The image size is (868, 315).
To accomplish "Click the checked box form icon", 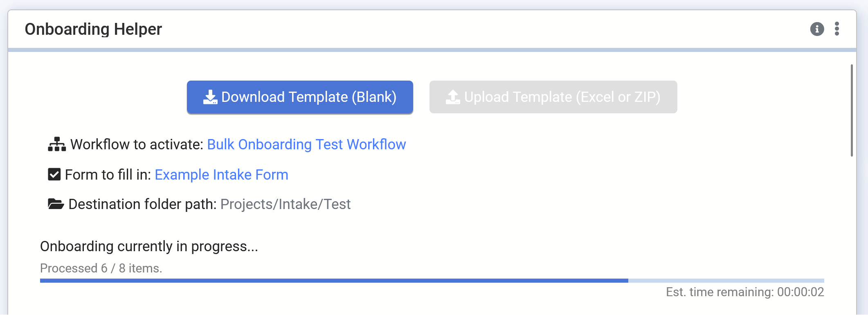I will pos(54,175).
